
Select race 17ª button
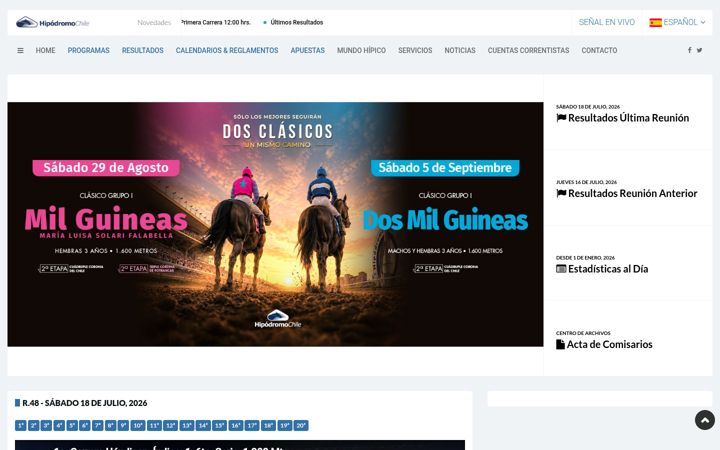[252, 426]
